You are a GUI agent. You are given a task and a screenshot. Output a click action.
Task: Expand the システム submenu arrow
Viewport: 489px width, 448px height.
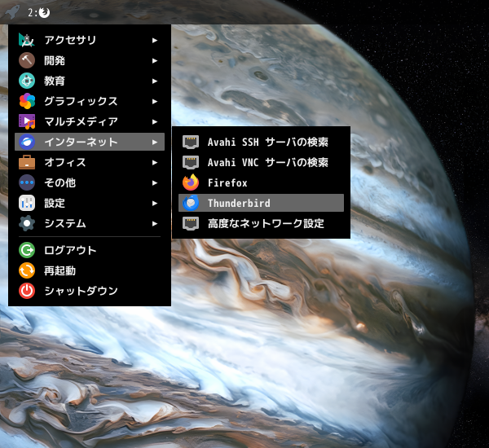[x=155, y=223]
